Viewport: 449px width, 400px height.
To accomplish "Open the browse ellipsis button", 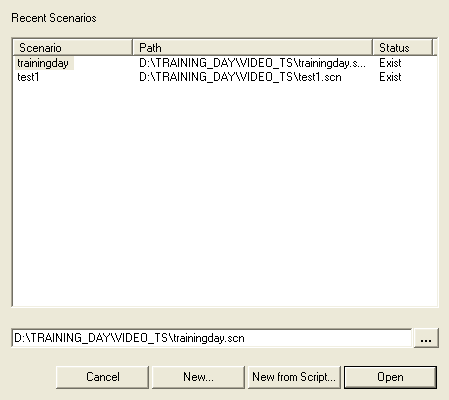I will coord(426,338).
